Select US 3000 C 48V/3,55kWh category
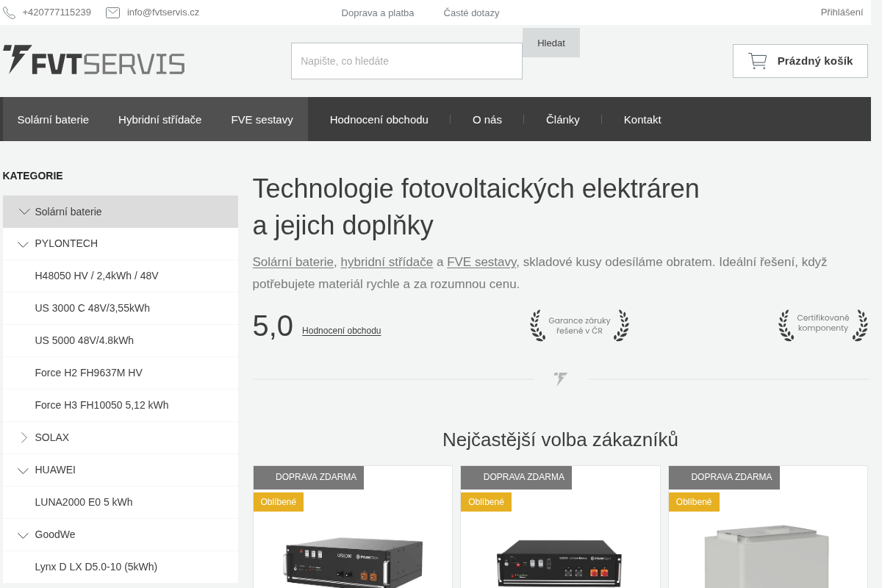 tap(92, 308)
